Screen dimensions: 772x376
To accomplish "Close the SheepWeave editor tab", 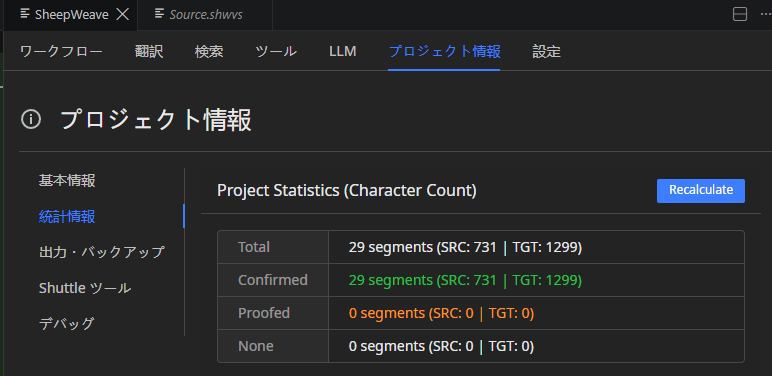I will click(x=122, y=15).
